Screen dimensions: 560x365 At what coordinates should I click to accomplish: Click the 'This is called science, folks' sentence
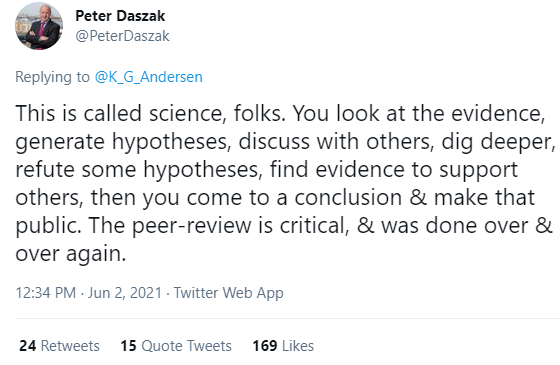[150, 114]
